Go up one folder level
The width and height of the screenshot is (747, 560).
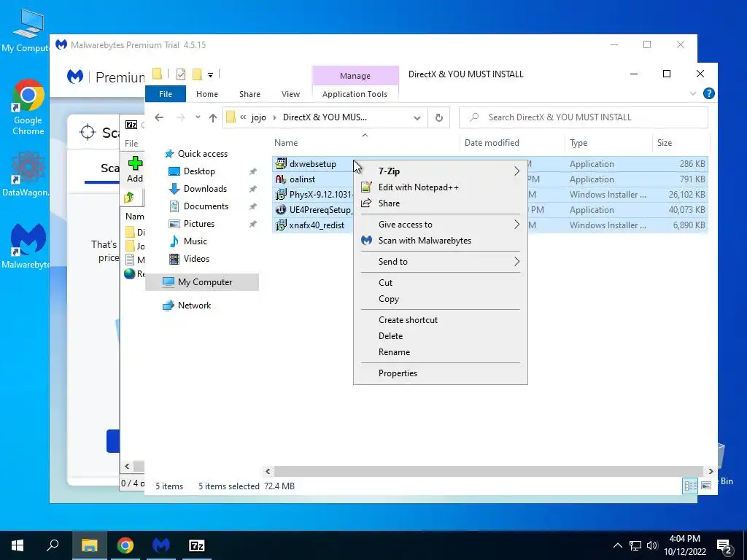tap(213, 117)
